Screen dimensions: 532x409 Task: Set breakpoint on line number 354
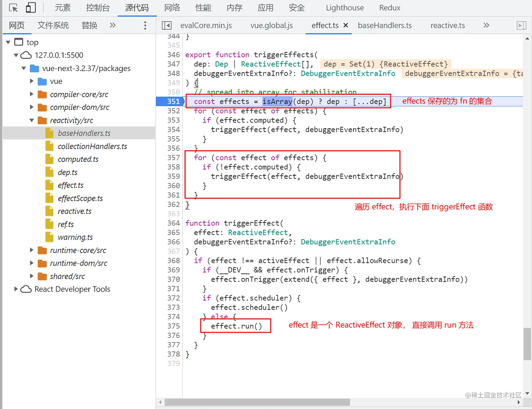173,130
